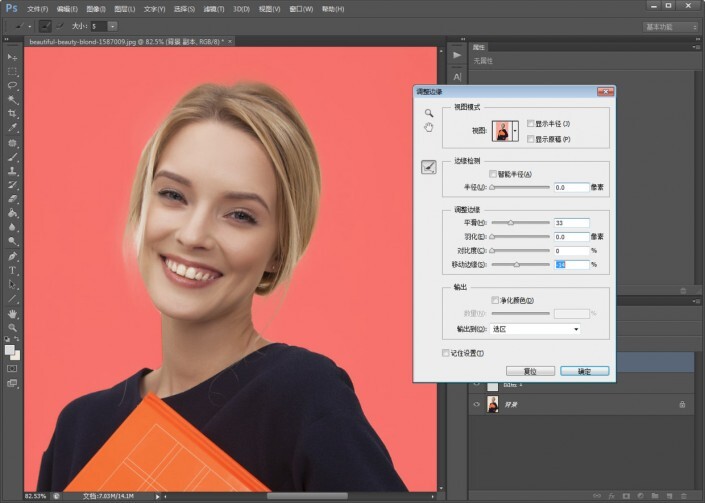
Task: Hide the 背景 layer with the eye icon
Action: point(476,405)
